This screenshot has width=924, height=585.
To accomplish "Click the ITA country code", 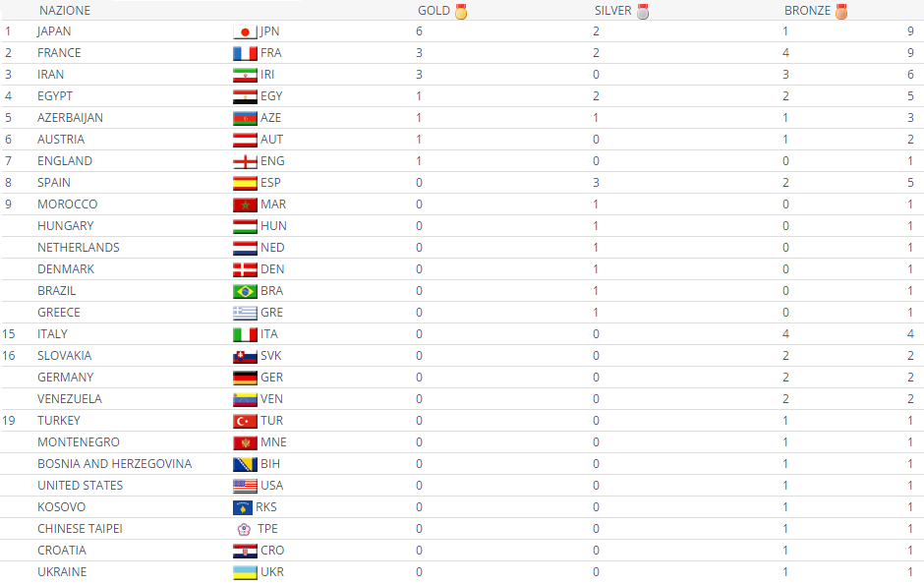I will (269, 334).
